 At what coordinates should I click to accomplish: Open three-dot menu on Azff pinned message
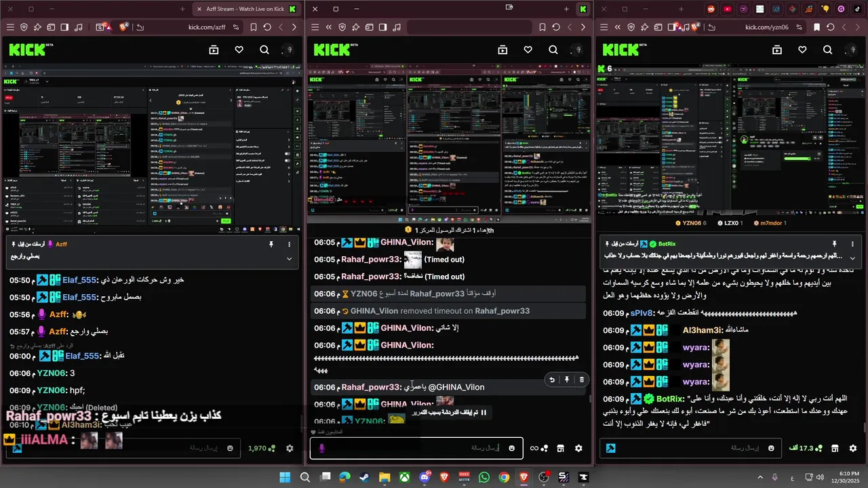[290, 244]
